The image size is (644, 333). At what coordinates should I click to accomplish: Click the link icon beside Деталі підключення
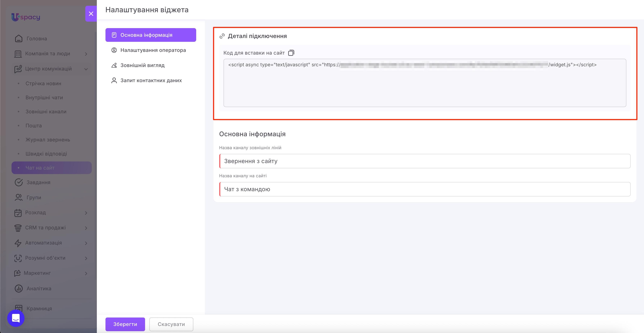click(x=222, y=36)
